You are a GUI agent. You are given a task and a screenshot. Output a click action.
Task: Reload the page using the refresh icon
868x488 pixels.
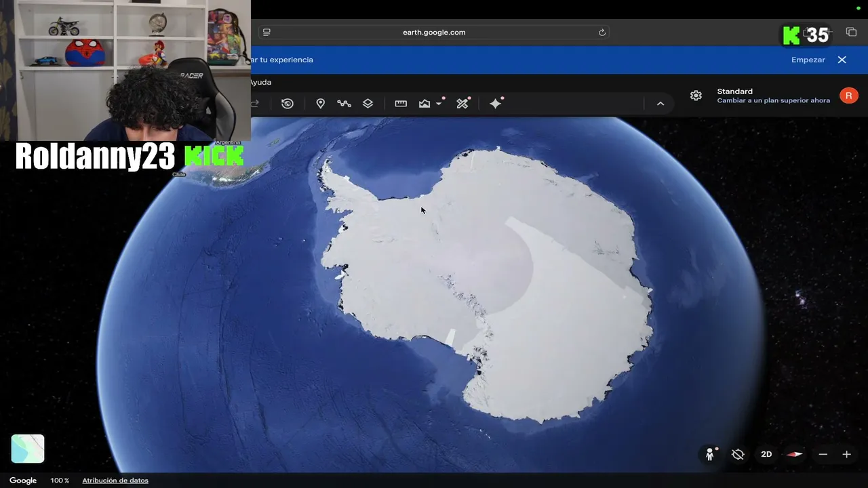[601, 32]
